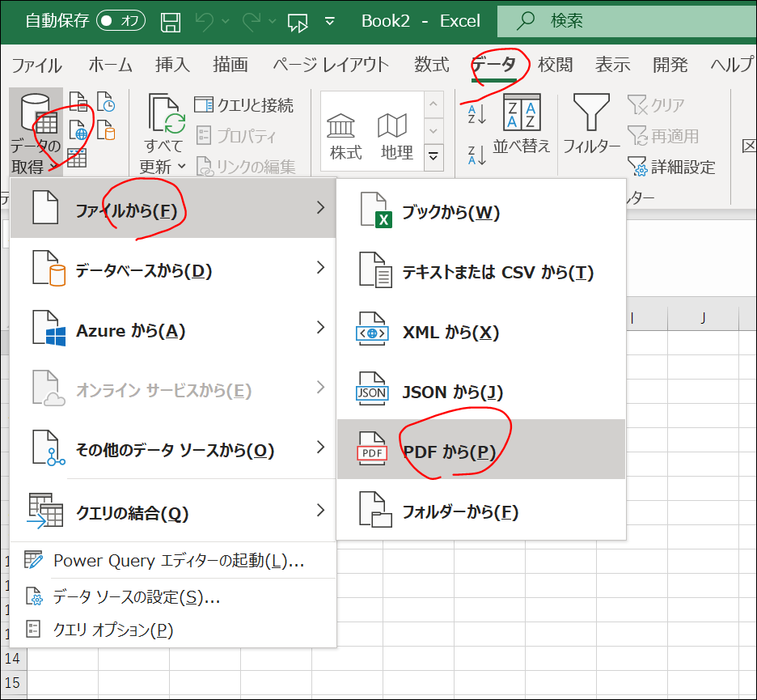Choose PDF から(P) option

481,449
